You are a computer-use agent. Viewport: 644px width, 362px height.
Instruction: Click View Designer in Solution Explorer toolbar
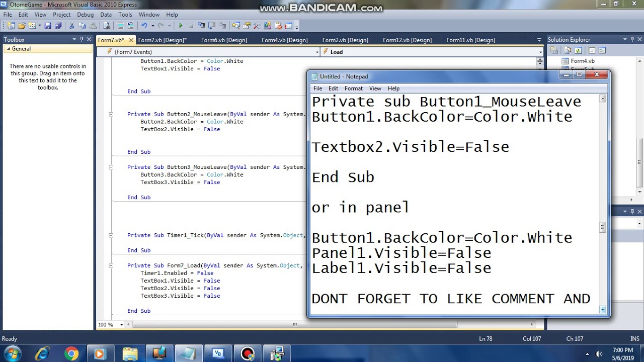pyautogui.click(x=602, y=50)
